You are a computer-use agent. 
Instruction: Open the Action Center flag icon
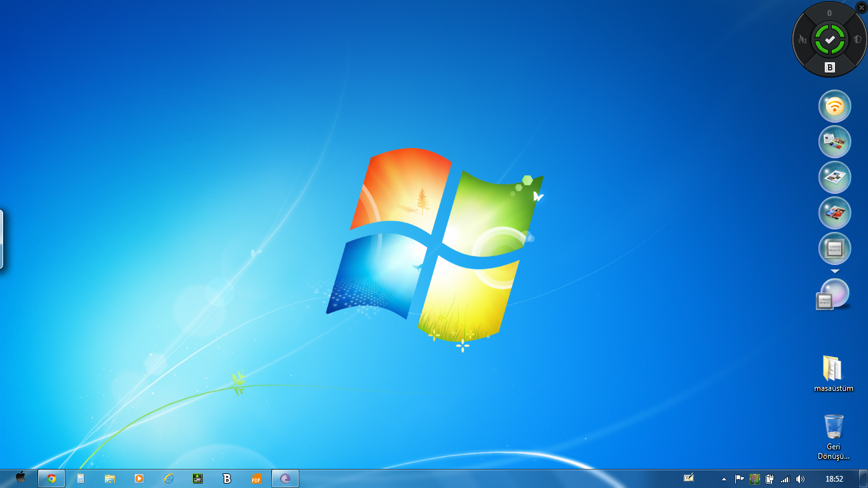pyautogui.click(x=740, y=478)
